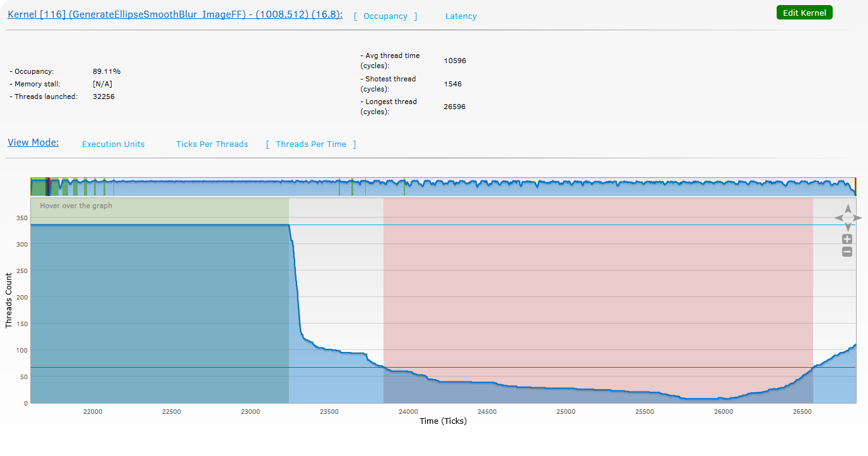Pan the graph down with the bottom arrow
Image resolution: width=868 pixels, height=456 pixels.
coord(848,227)
